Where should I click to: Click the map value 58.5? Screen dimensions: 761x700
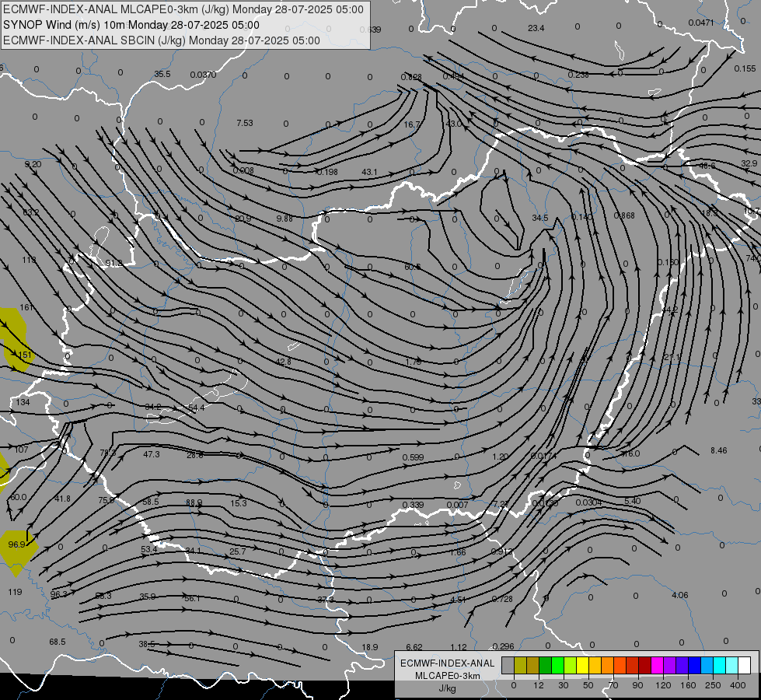pyautogui.click(x=151, y=502)
